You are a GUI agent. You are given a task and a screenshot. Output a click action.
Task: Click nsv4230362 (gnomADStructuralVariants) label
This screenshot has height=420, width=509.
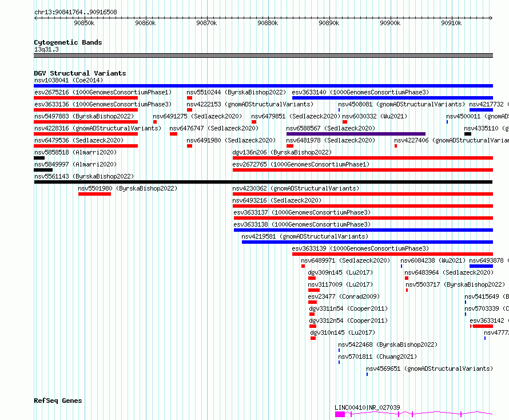coord(296,188)
